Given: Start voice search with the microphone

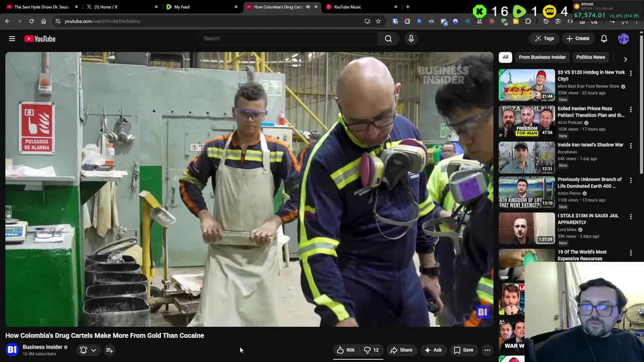Looking at the screenshot, I should pos(411,38).
